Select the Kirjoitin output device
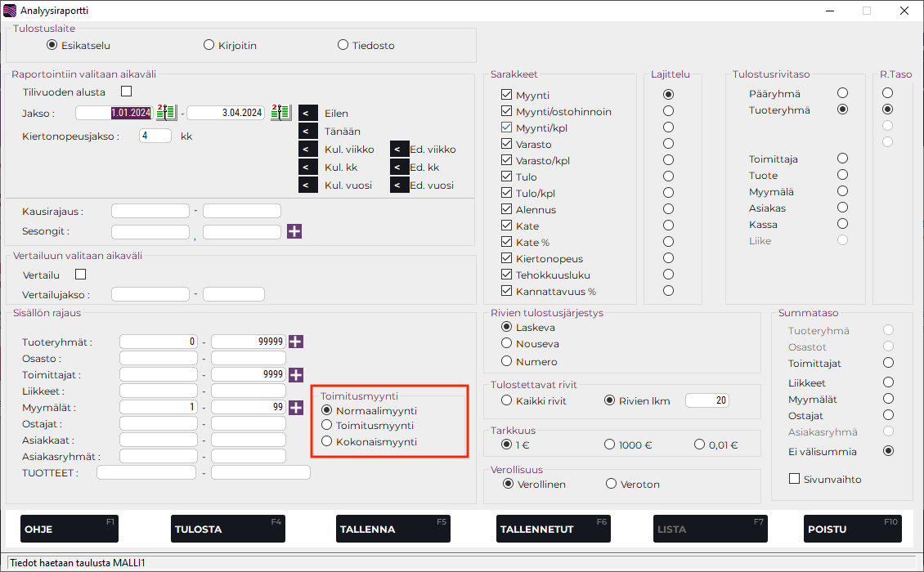Screen dimensions: 924x572 coord(209,45)
